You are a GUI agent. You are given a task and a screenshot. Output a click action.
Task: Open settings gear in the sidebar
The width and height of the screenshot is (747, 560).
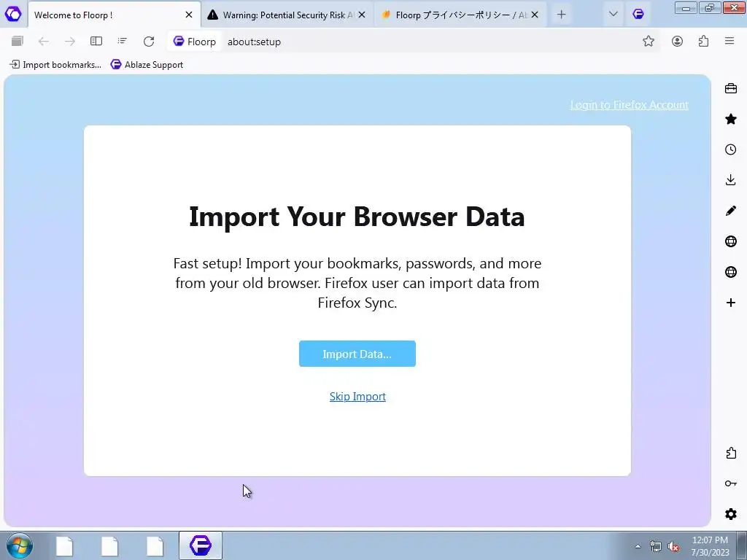click(731, 514)
